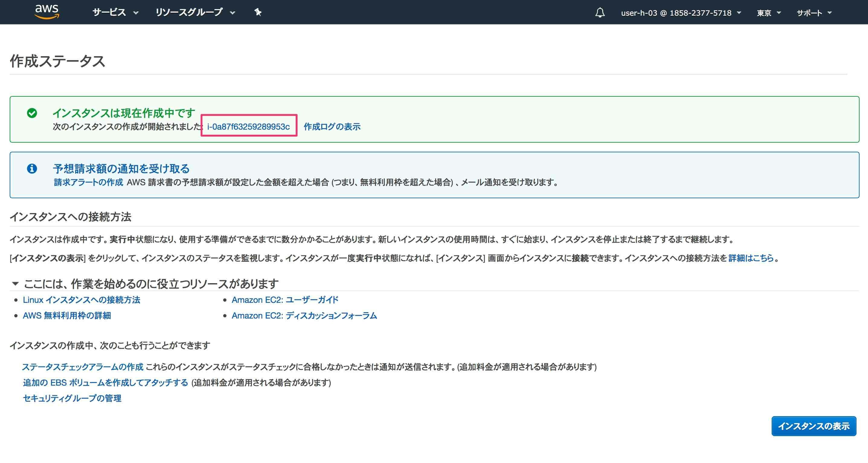Open the リソースグループ dropdown menu
Viewport: 868px width, 463px height.
coord(195,13)
